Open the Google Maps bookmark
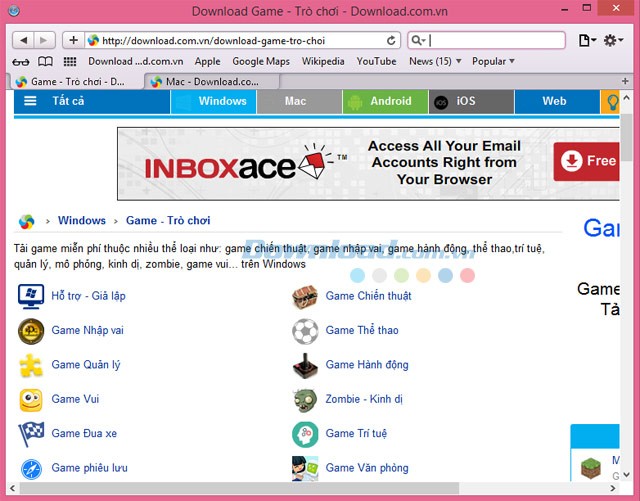 point(261,61)
